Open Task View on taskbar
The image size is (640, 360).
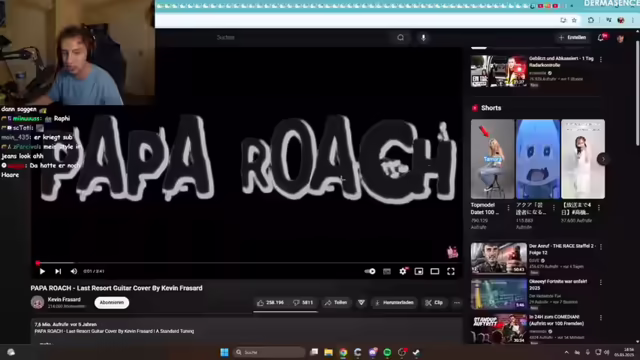[314, 352]
